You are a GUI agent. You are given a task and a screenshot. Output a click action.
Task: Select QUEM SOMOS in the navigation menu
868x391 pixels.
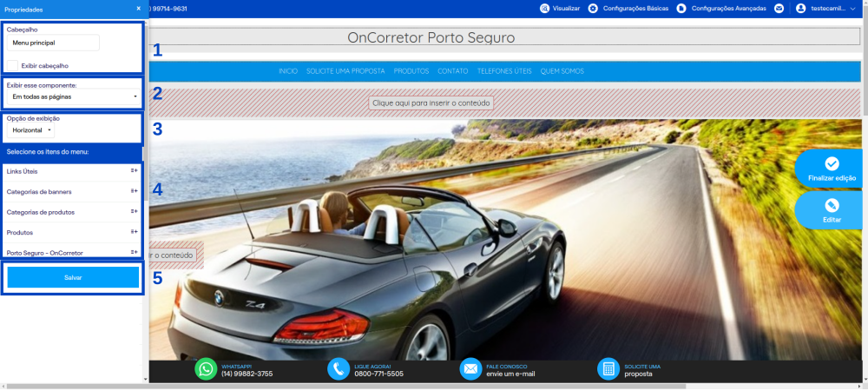(562, 71)
